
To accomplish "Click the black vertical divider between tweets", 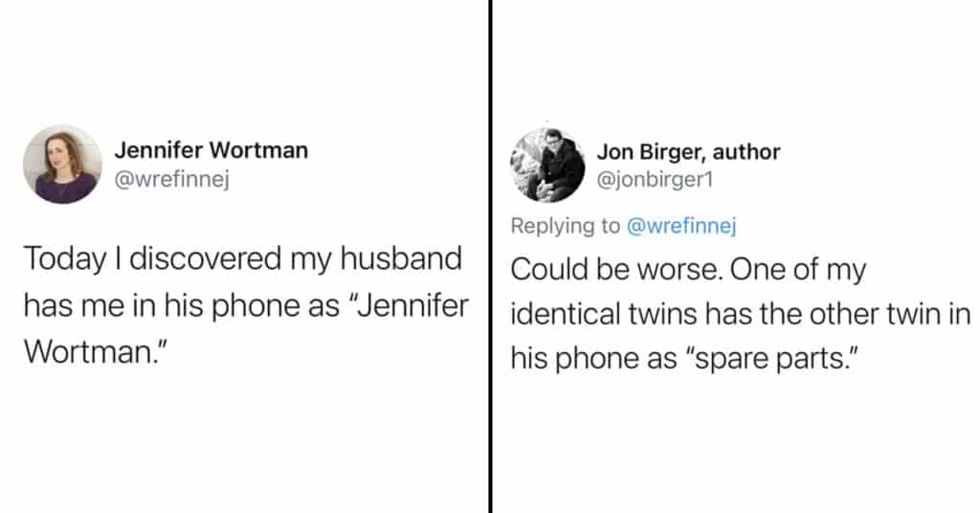I will pos(491,256).
